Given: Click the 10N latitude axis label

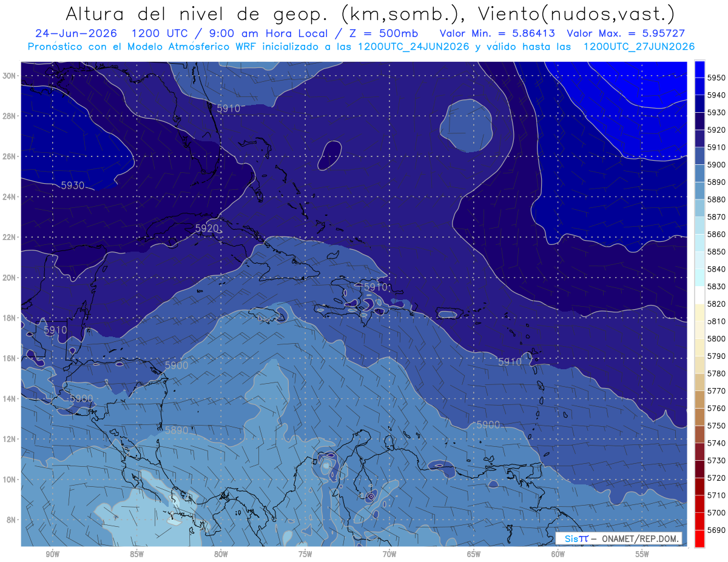Looking at the screenshot, I should pos(10,479).
